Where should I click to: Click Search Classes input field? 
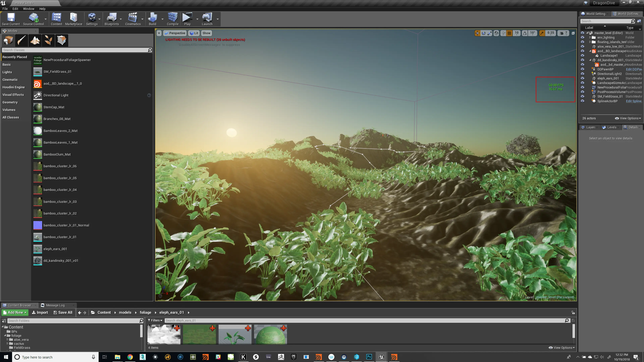click(x=77, y=50)
